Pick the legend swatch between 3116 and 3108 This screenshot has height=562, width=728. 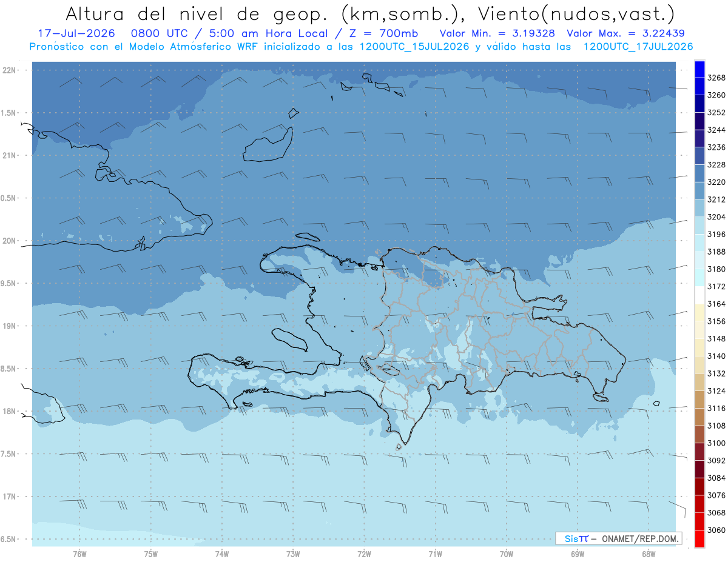tap(699, 417)
